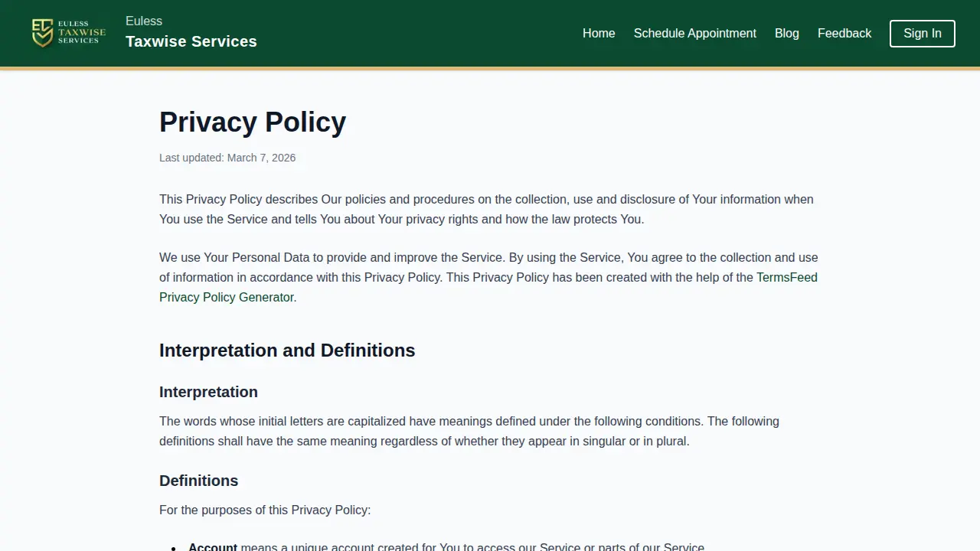Click the Interpretation subheading
The width and height of the screenshot is (980, 551).
(x=208, y=392)
